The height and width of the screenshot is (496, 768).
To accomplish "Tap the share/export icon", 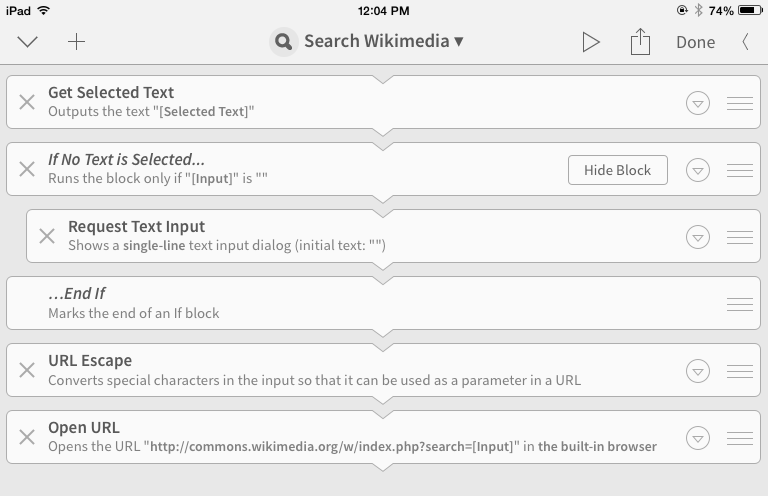I will tap(640, 42).
